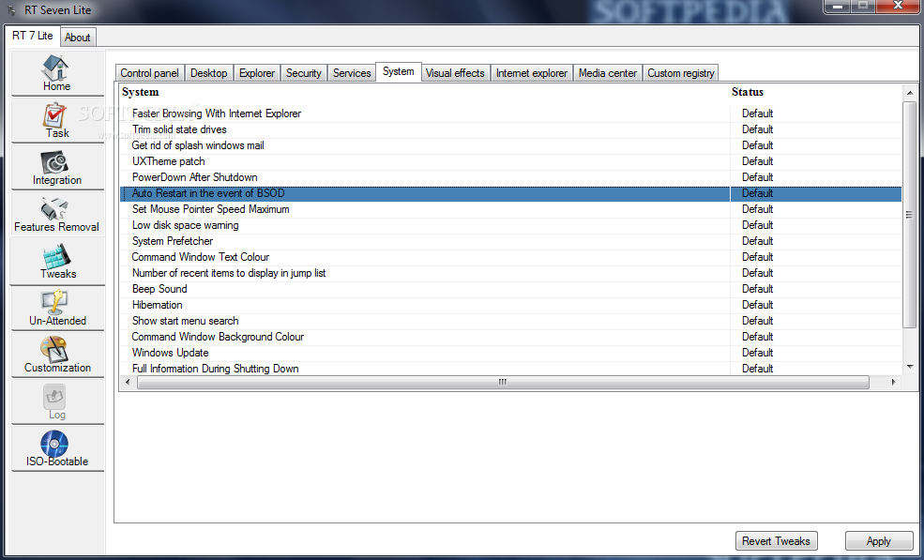Select the System tweaks tab

(x=399, y=71)
